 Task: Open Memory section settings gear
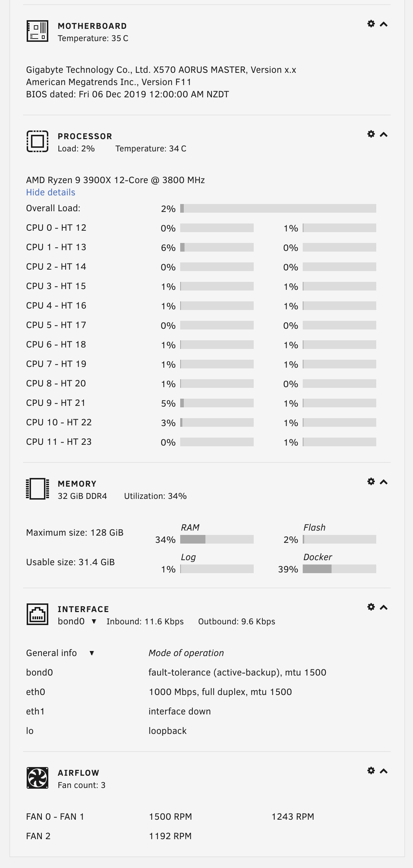pyautogui.click(x=371, y=482)
